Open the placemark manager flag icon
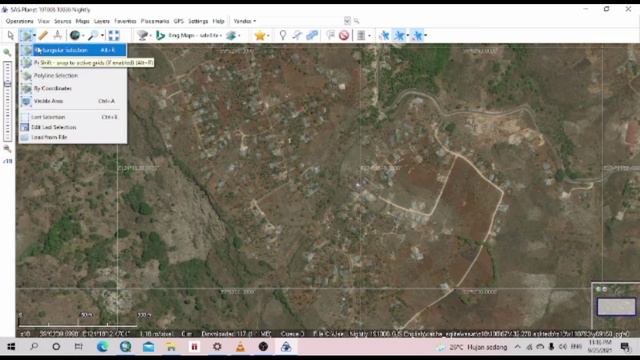 pos(331,36)
